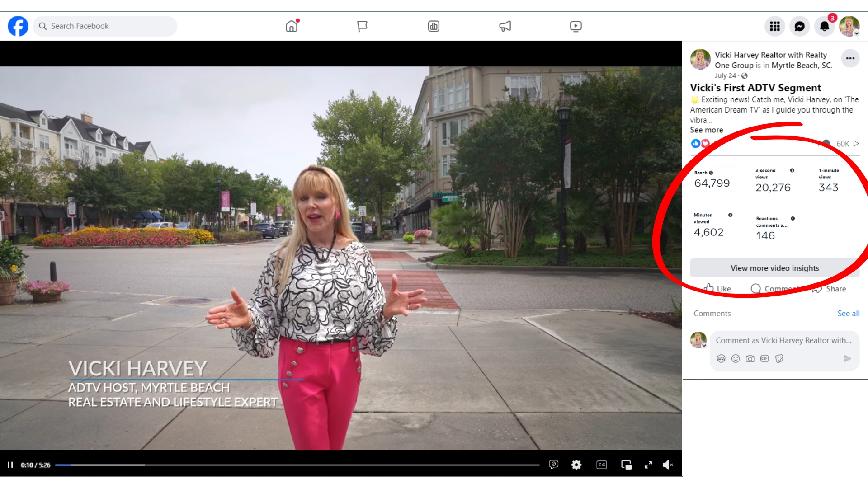Viewport: 868px width, 488px height.
Task: Click the 0:10 / 5:26 time display
Action: tap(36, 465)
